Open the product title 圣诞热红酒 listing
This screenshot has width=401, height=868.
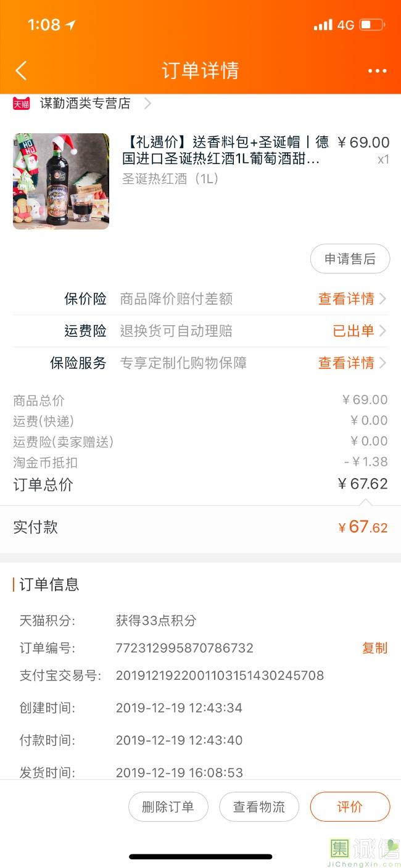(x=225, y=151)
